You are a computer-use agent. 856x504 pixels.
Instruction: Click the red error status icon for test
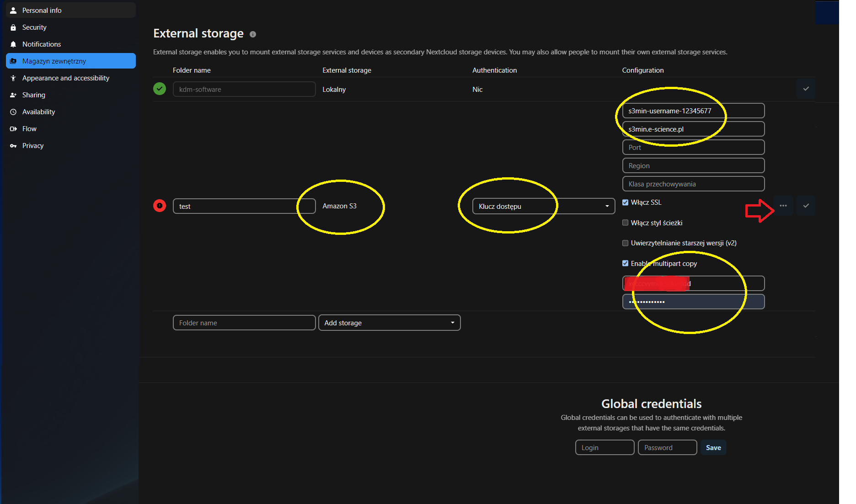pyautogui.click(x=160, y=206)
